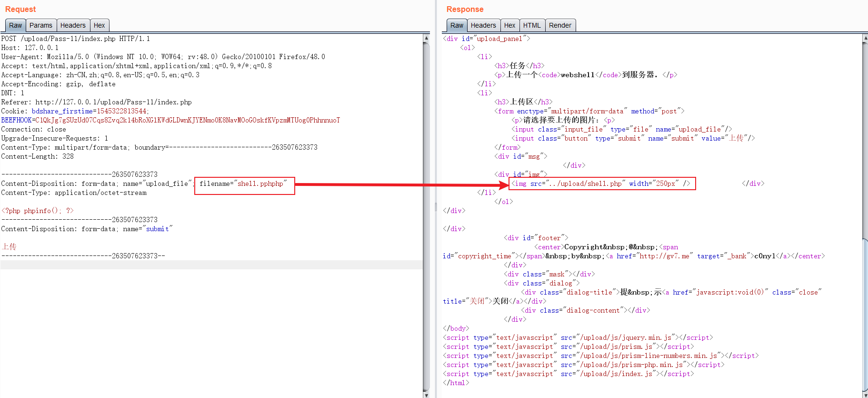Click the div class="mask" line

549,274
